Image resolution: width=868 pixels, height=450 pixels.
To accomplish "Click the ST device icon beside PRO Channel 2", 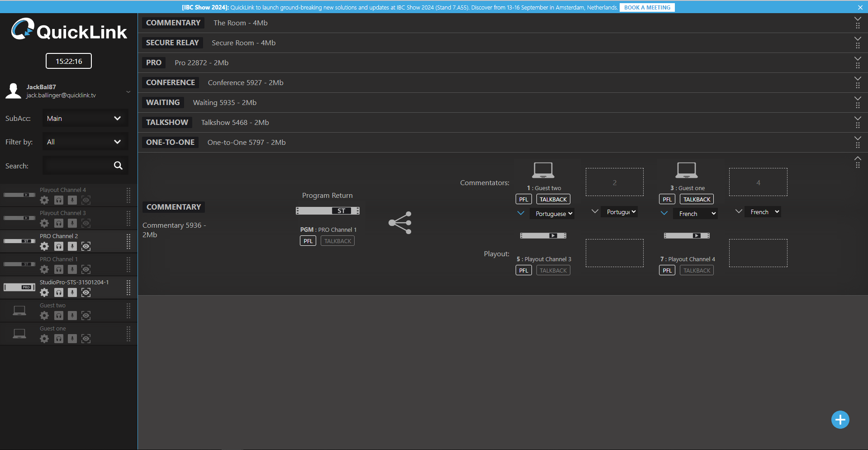I will click(x=19, y=241).
